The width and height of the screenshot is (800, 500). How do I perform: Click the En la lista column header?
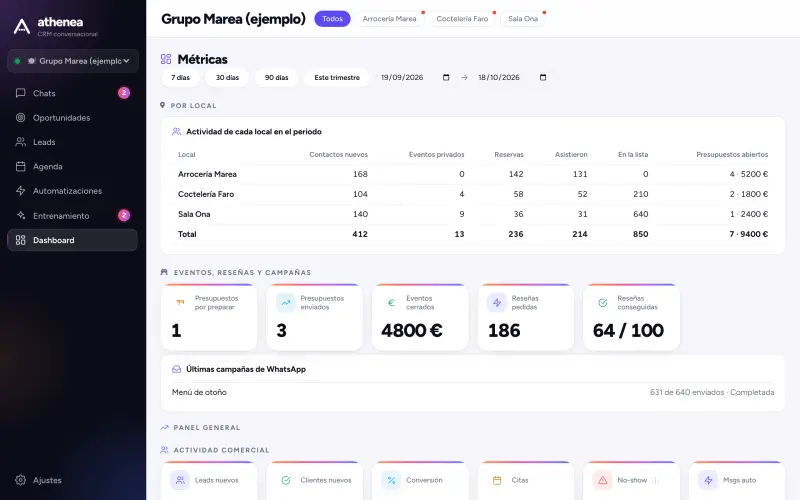(x=633, y=155)
